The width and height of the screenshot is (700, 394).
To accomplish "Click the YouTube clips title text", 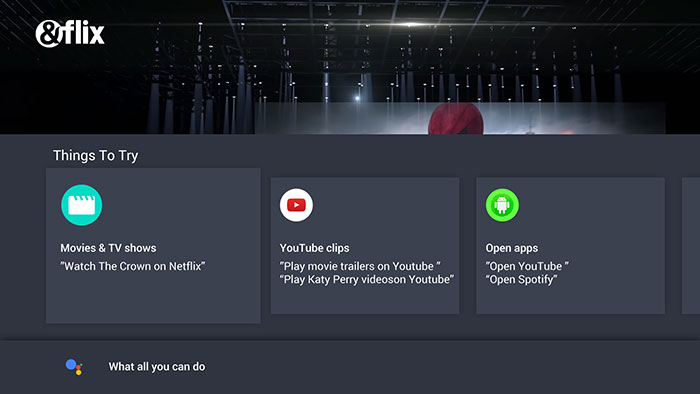I will [314, 248].
